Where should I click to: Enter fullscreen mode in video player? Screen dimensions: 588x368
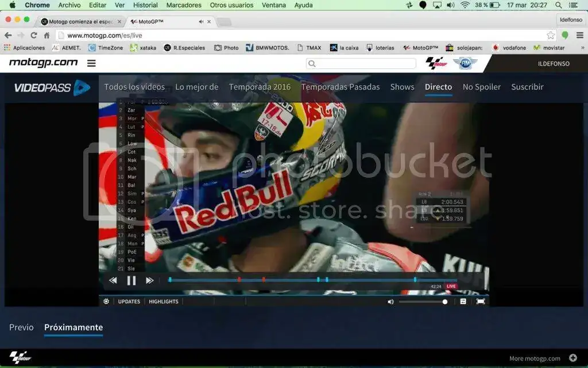481,301
